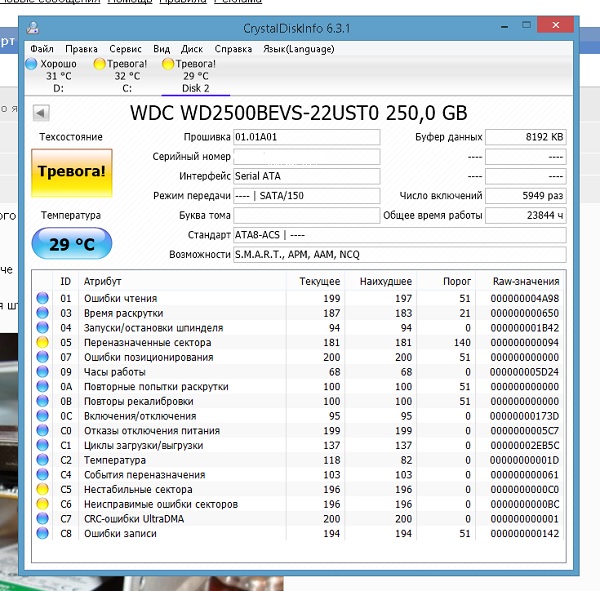The width and height of the screenshot is (600, 591).
Task: Click blue status icon for Ошибки позиционирования
Action: pyautogui.click(x=42, y=357)
